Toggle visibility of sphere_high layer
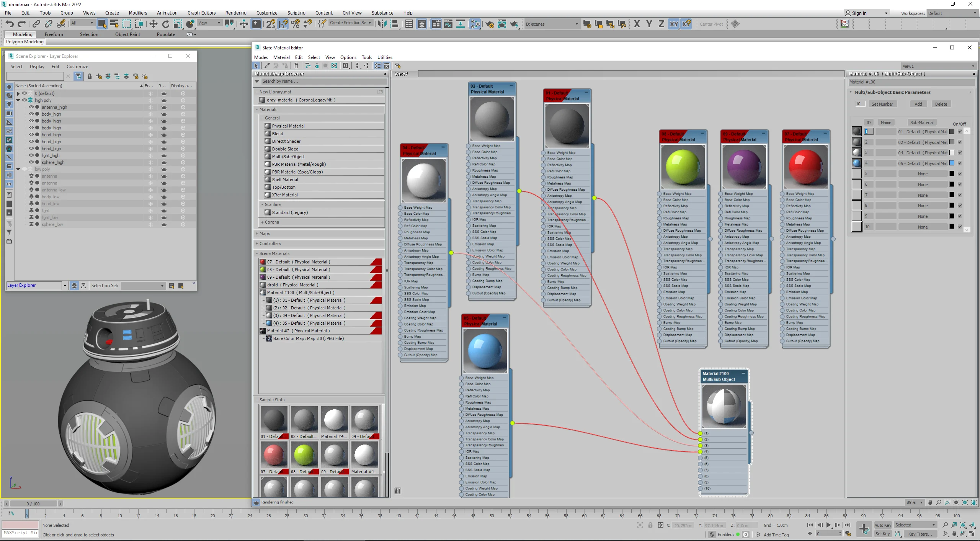This screenshot has width=980, height=541. (29, 163)
